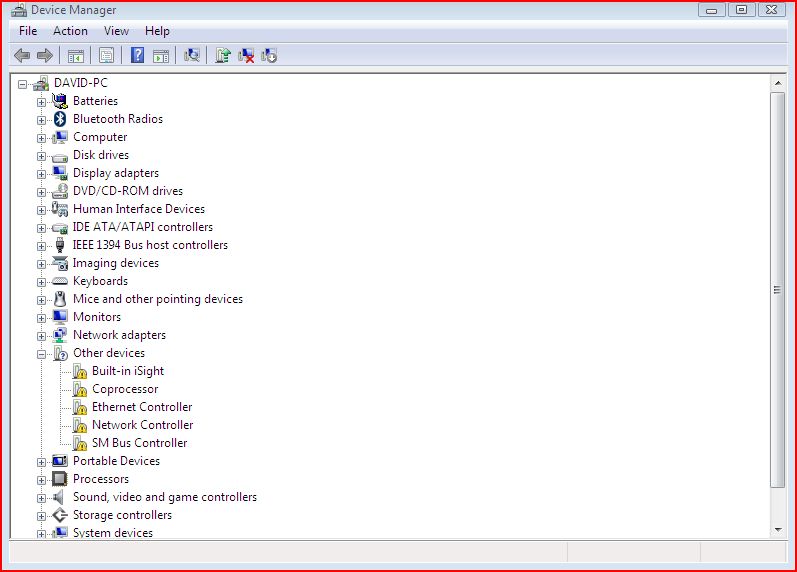Image resolution: width=797 pixels, height=572 pixels.
Task: Expand the Monitors node
Action: click(x=41, y=318)
